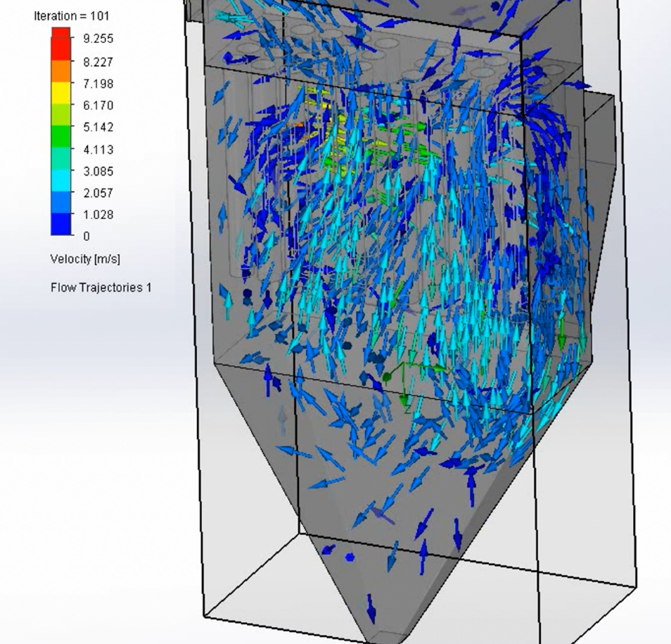Select the green band in the velocity legend
Image resolution: width=671 pixels, height=644 pixels.
(x=60, y=132)
